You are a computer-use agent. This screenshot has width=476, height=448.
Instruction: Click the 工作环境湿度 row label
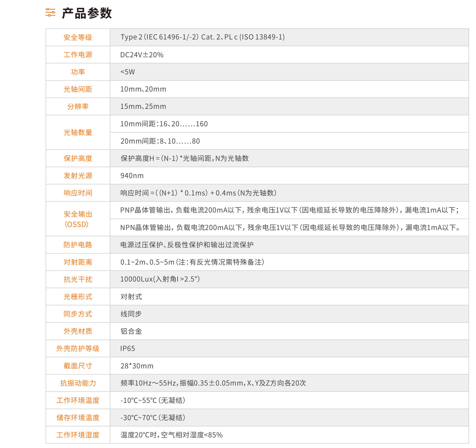(78, 435)
